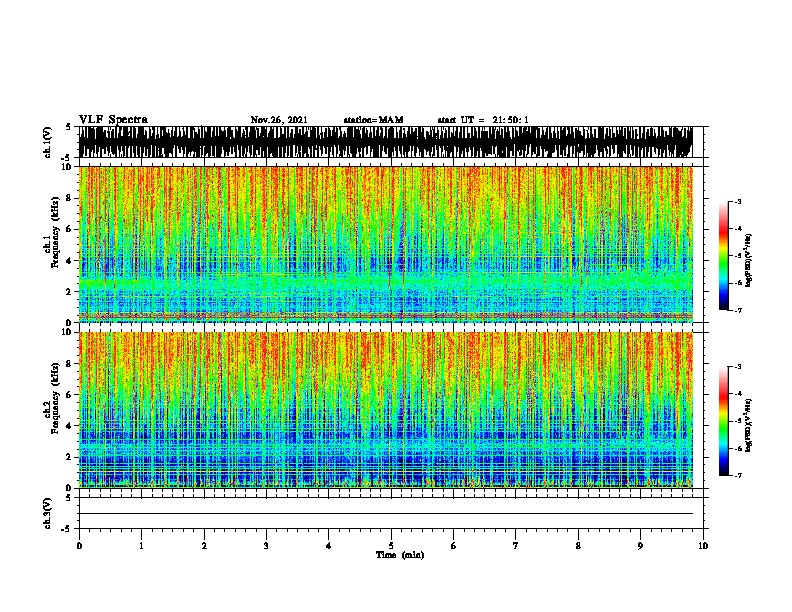Click time axis tick label "2"
Viewport: 792px width, 612px height.
point(204,546)
